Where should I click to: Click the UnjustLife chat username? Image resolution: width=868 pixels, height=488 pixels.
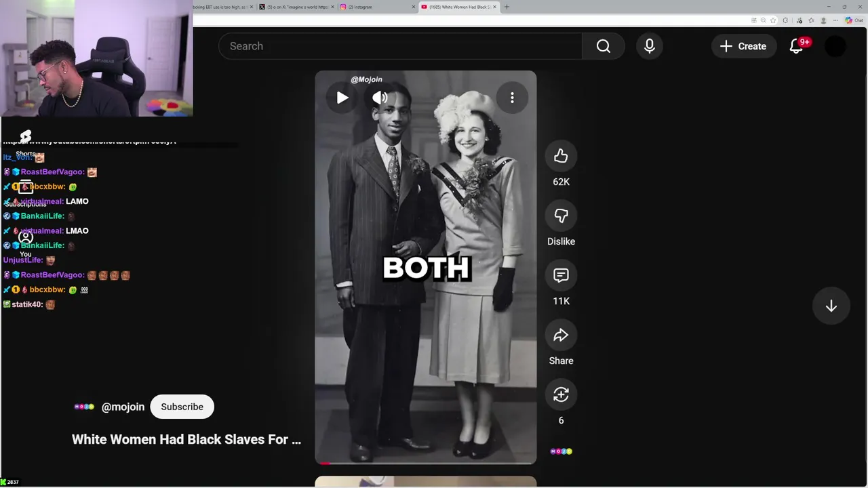tap(23, 260)
